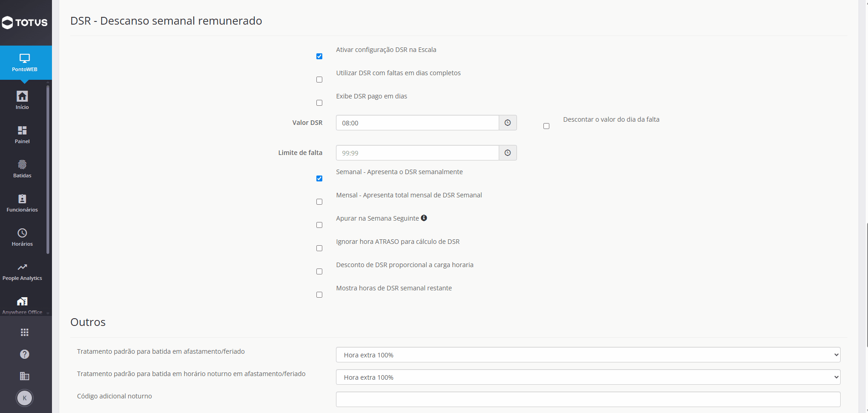
Task: Check Ignorar hora ATRASO para cálculo de DSR
Action: coord(319,248)
